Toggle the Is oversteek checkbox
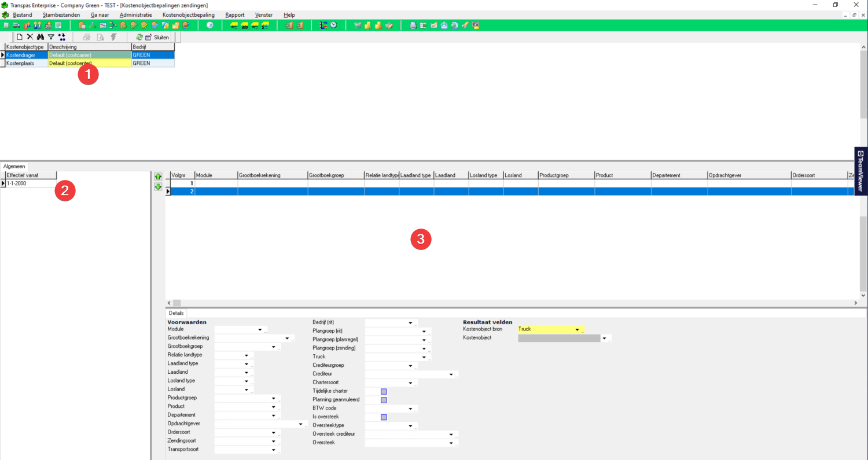Screen dimensions: 868x460 (384, 417)
